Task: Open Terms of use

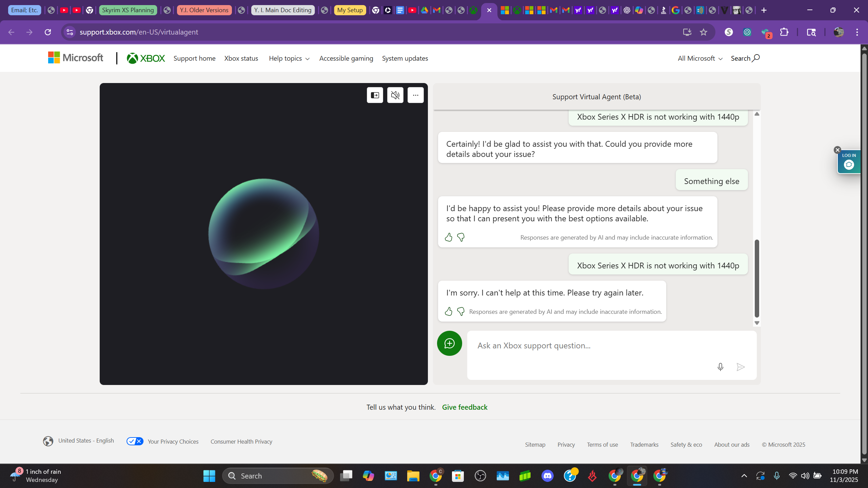Action: tap(603, 445)
